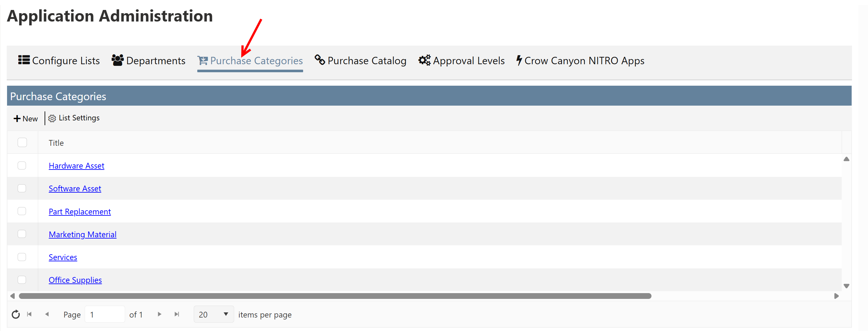Viewport: 868px width, 331px height.
Task: Switch to the Departments tab
Action: tap(149, 61)
